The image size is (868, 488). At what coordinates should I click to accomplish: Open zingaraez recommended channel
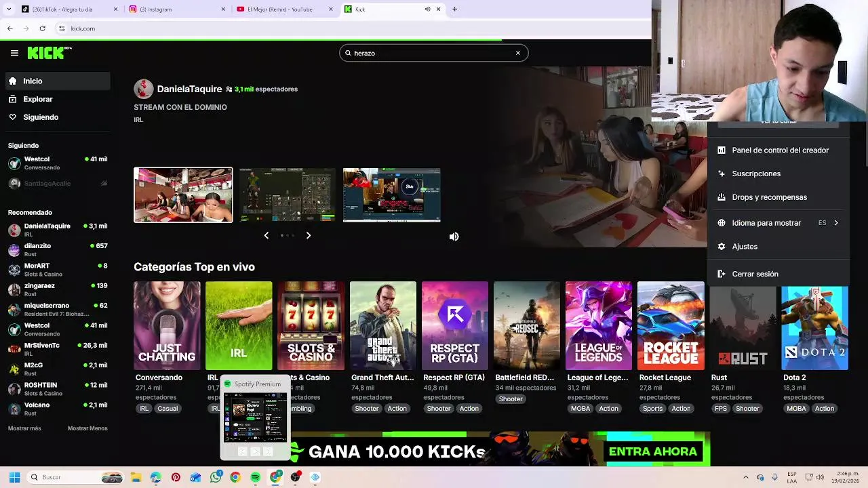click(x=57, y=289)
